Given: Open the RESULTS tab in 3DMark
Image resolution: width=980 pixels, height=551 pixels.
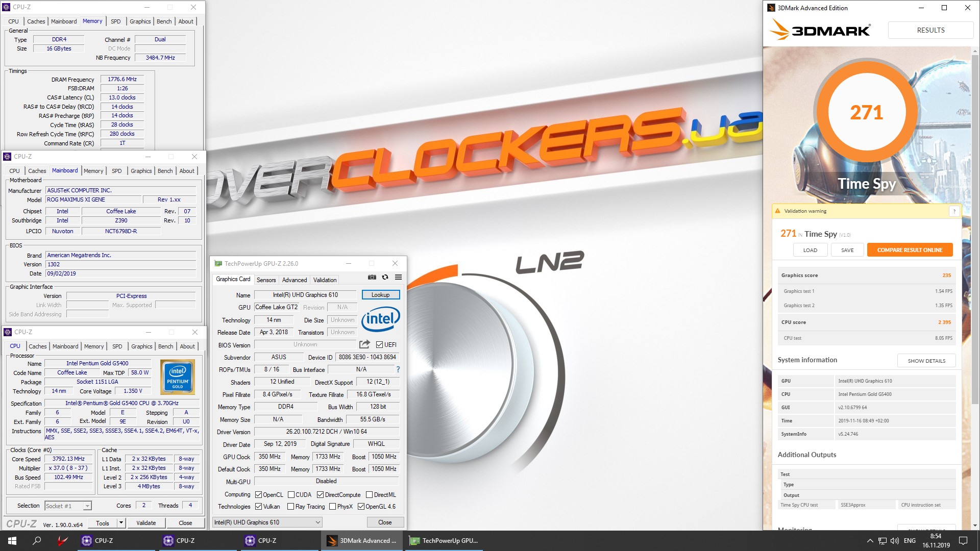Looking at the screenshot, I should click(x=930, y=30).
